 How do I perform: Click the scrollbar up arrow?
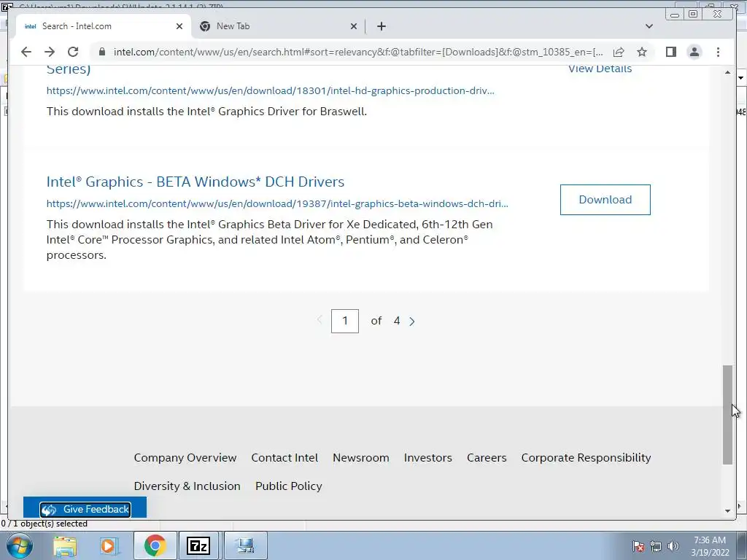pos(727,72)
